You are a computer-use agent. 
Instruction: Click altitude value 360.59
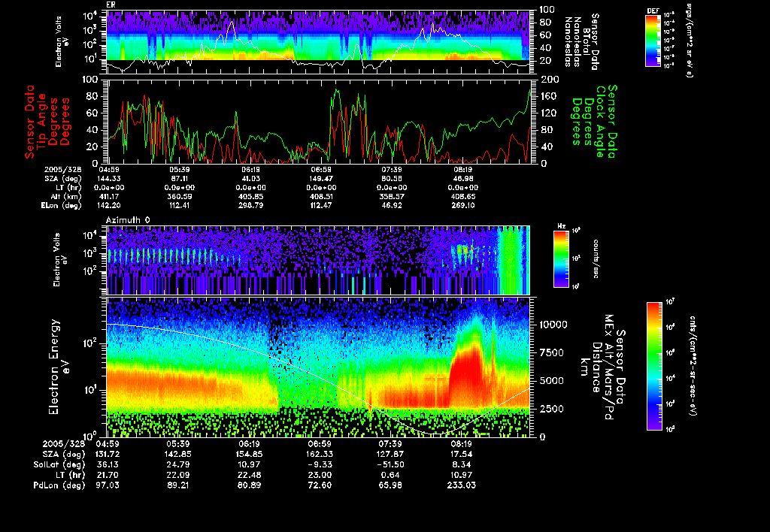(180, 196)
